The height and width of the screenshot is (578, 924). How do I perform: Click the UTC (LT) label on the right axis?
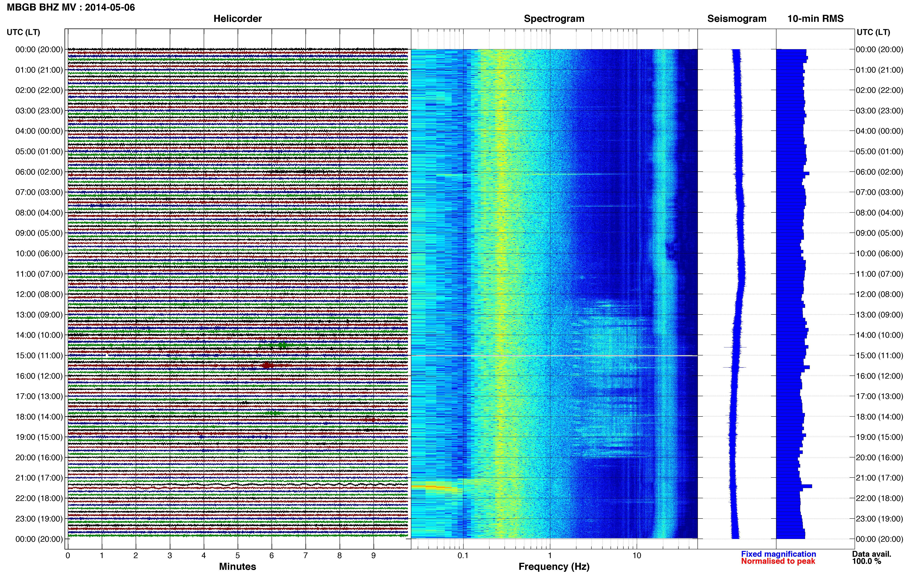click(873, 32)
